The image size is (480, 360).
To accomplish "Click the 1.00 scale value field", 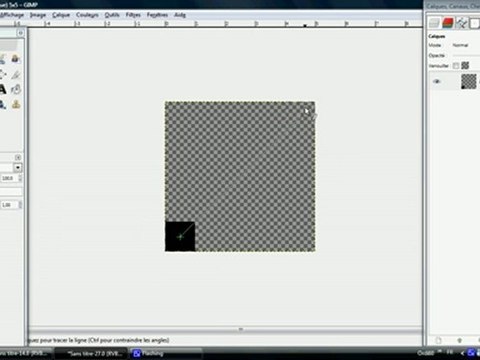I will 9,205.
